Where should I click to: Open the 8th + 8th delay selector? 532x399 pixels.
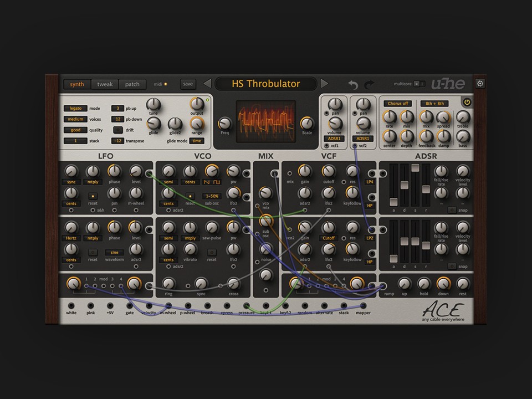coord(434,104)
